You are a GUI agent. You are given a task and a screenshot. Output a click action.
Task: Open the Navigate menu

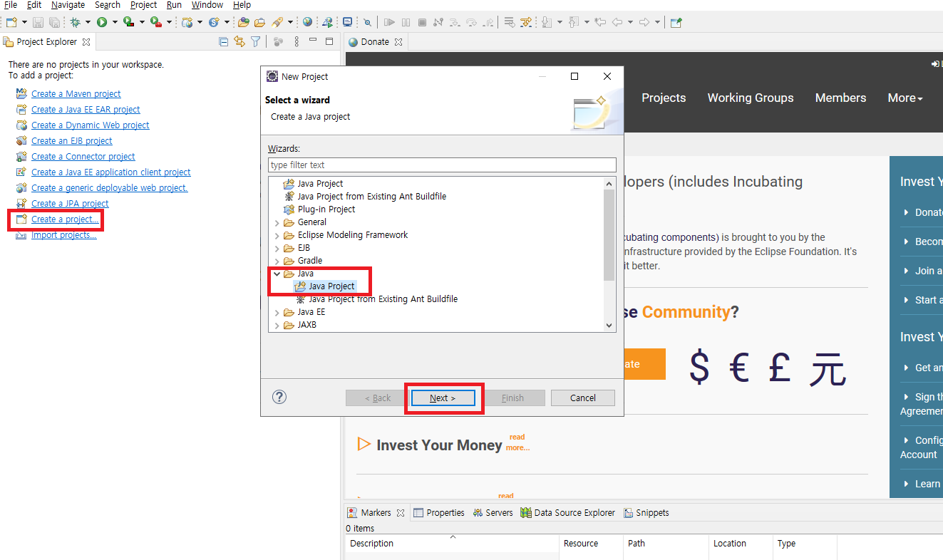68,5
